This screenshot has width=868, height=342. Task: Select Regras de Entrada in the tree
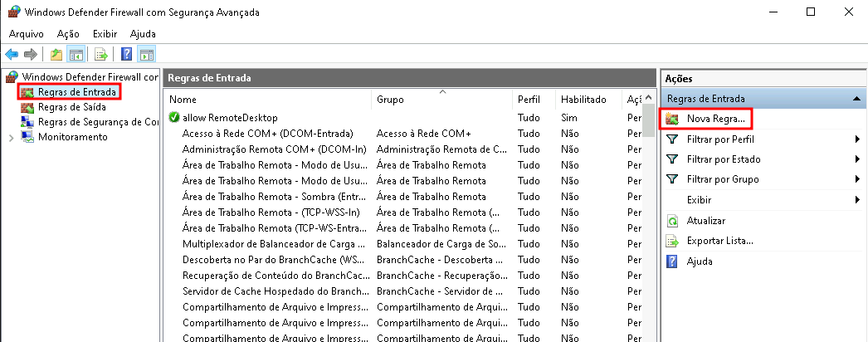coord(77,92)
